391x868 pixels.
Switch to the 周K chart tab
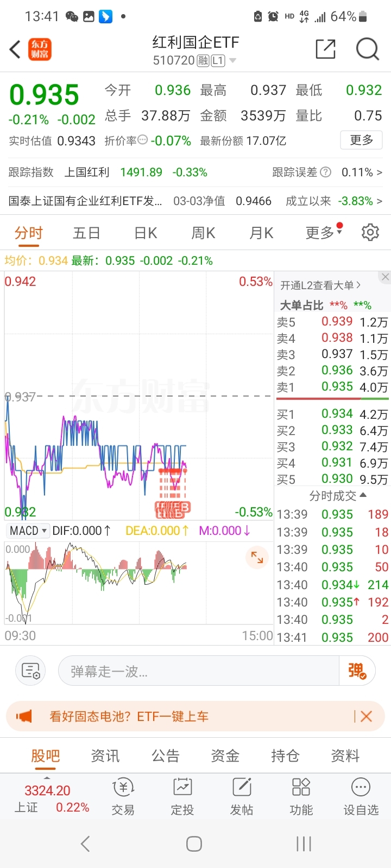(203, 233)
